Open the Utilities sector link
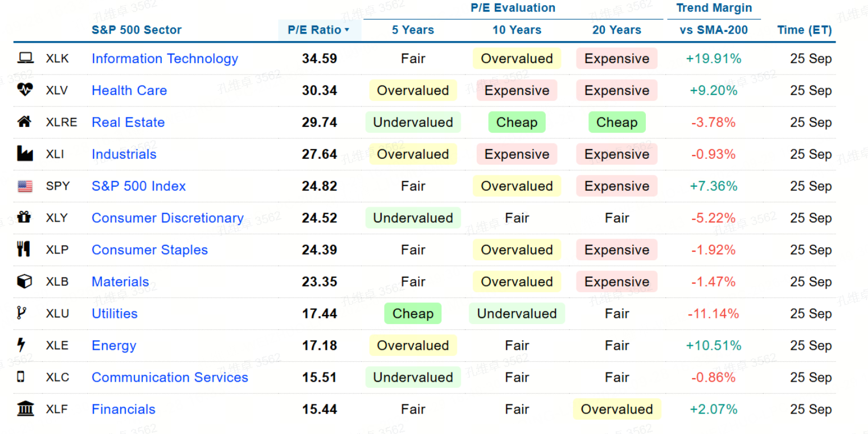The width and height of the screenshot is (868, 434). [114, 314]
